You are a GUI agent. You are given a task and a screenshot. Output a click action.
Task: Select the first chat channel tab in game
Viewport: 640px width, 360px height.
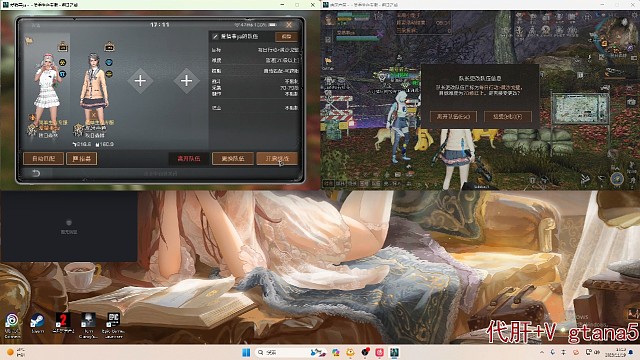click(x=329, y=184)
